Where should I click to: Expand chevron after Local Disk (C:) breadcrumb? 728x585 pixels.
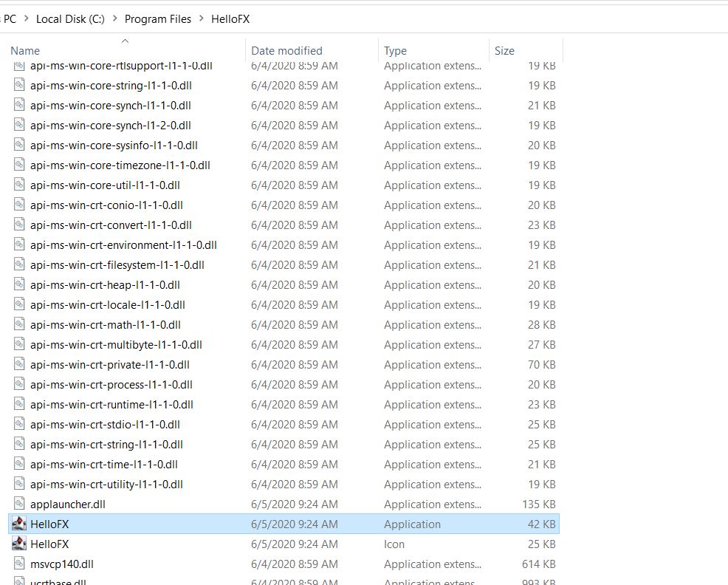click(114, 19)
